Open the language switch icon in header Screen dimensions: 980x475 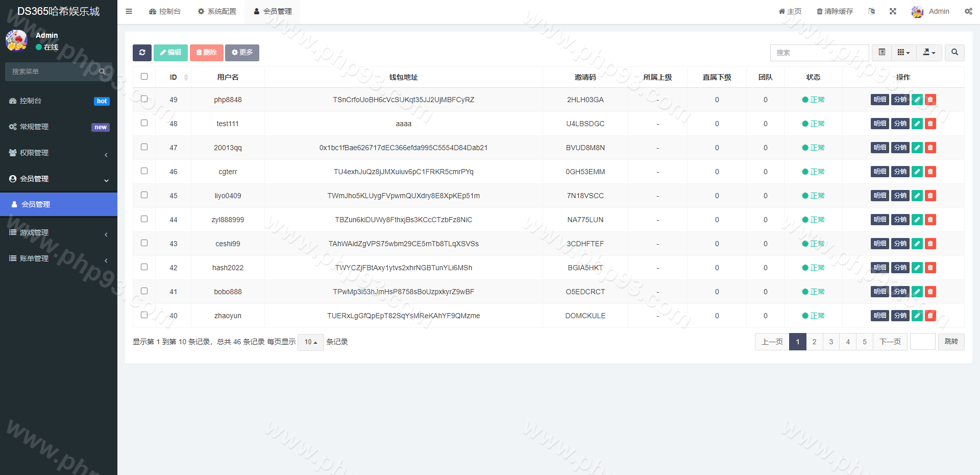[x=871, y=11]
